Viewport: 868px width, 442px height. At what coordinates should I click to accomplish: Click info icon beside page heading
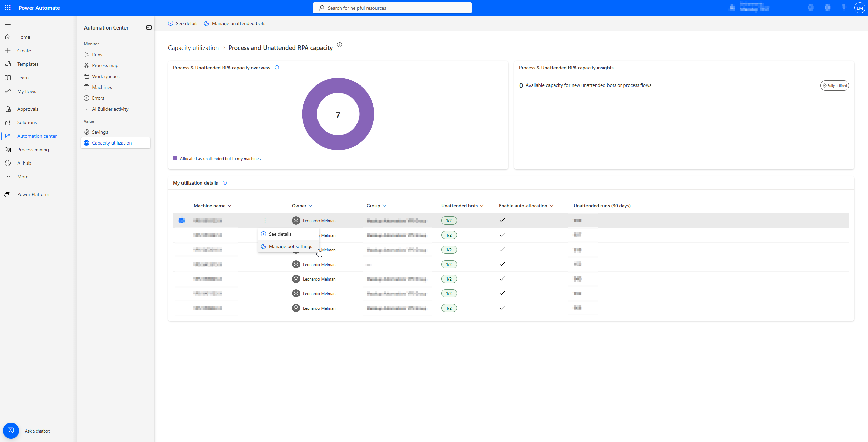[340, 45]
